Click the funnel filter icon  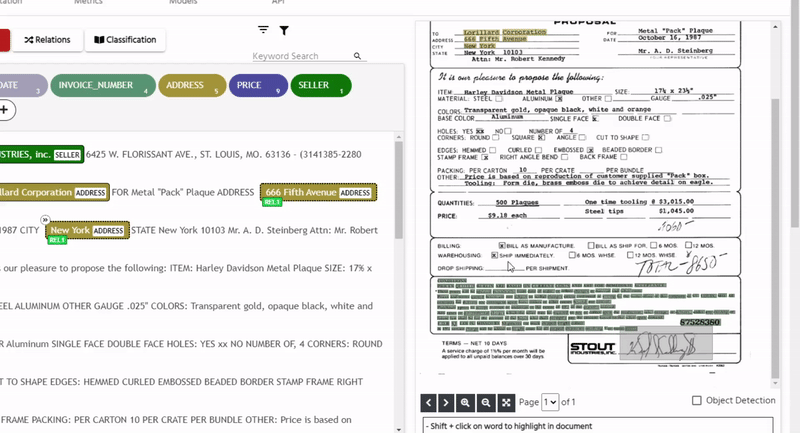coord(284,31)
